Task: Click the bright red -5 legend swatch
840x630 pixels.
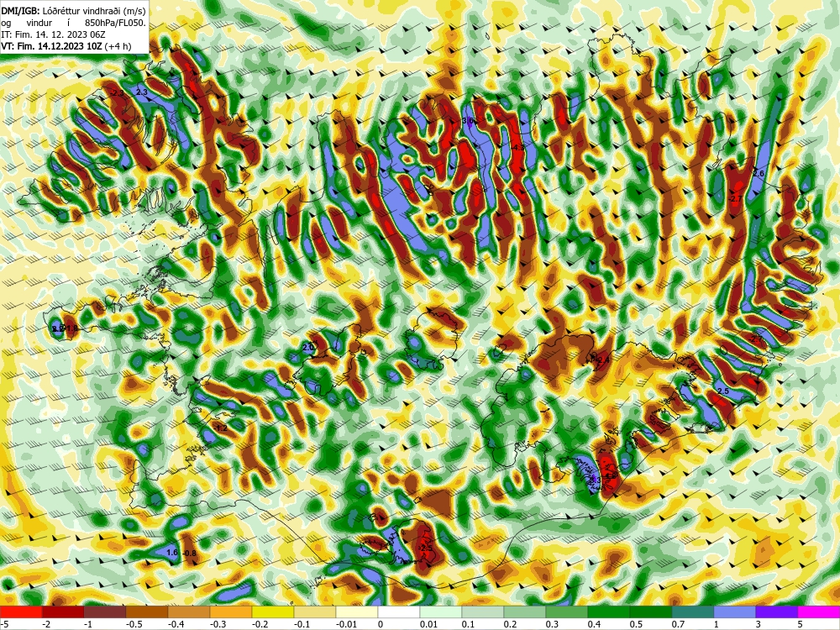Action: tap(21, 612)
